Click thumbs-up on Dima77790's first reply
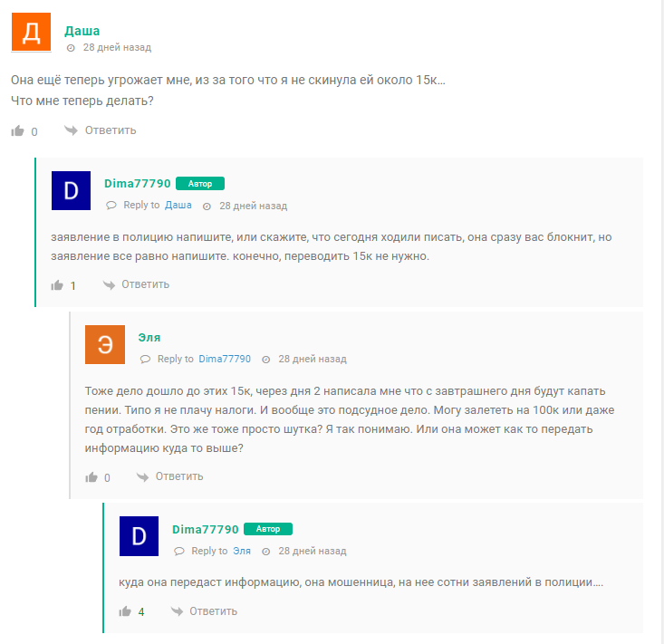664x644 pixels. tap(57, 285)
